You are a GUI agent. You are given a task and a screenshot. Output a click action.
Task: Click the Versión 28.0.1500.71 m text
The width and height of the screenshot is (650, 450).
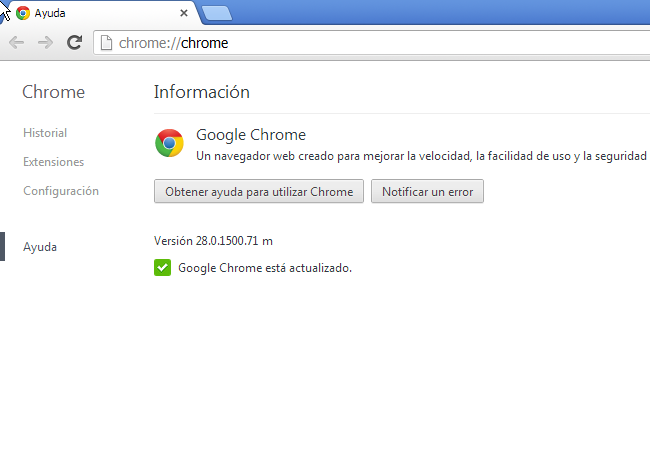[213, 241]
